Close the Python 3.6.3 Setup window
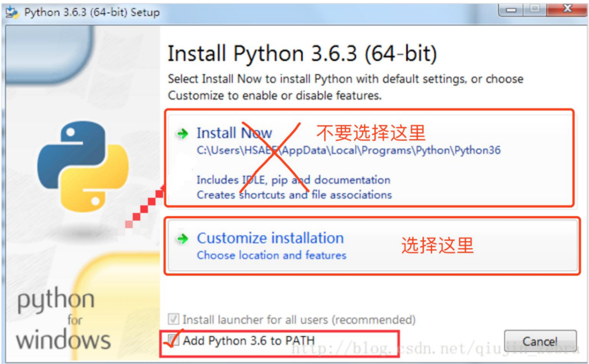 click(x=567, y=9)
